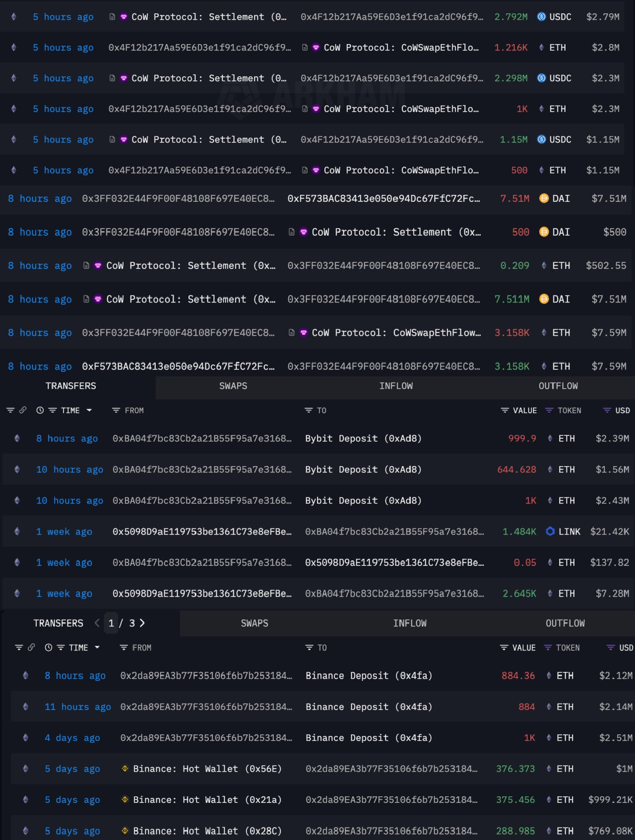Click the DAI token icon in the 7.511M row
Viewport: 635px width, 840px height.
pos(544,300)
